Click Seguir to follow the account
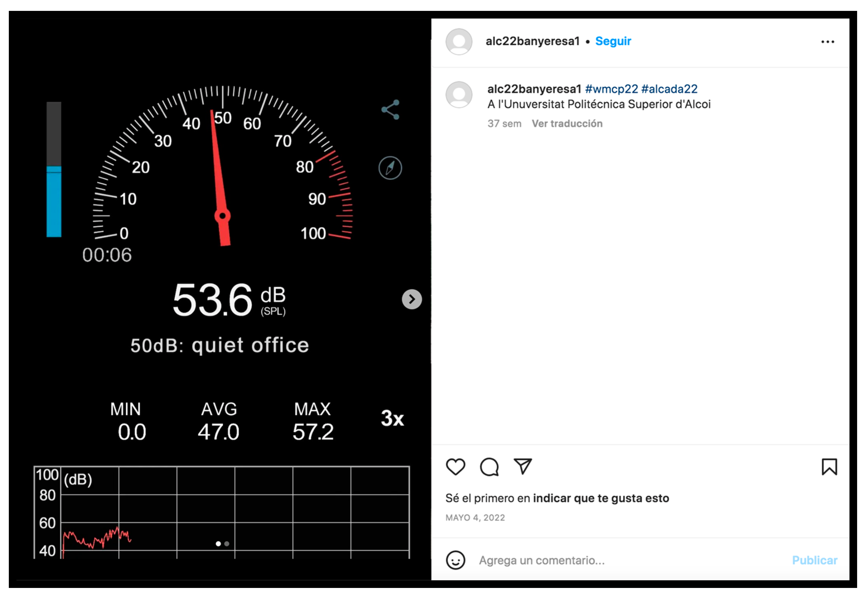 pos(613,41)
